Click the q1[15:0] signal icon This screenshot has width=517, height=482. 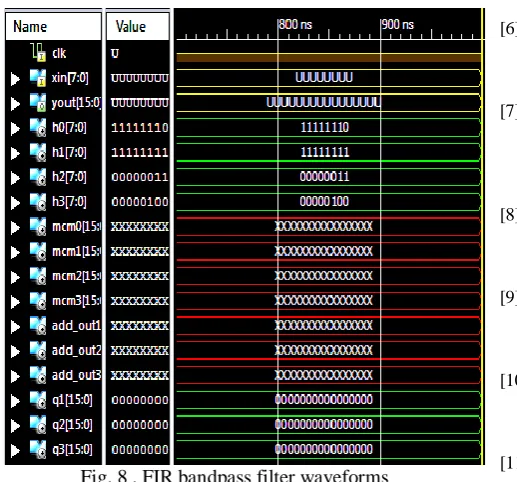pyautogui.click(x=38, y=400)
